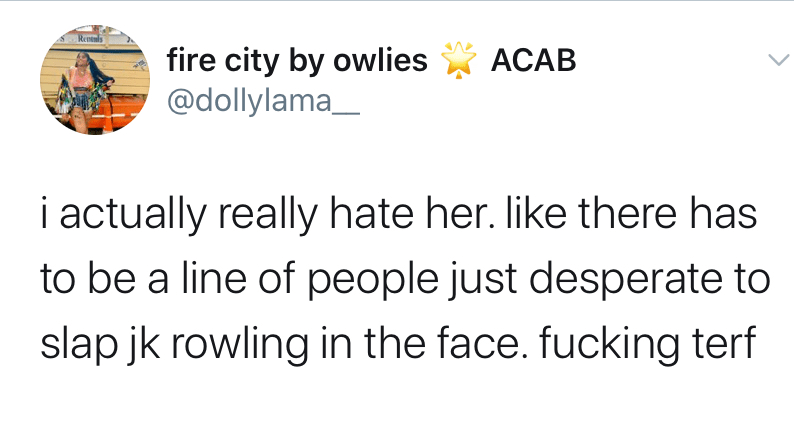This screenshot has height=423, width=794.
Task: Open profile via 'fire city by owlies' name
Action: 297,61
